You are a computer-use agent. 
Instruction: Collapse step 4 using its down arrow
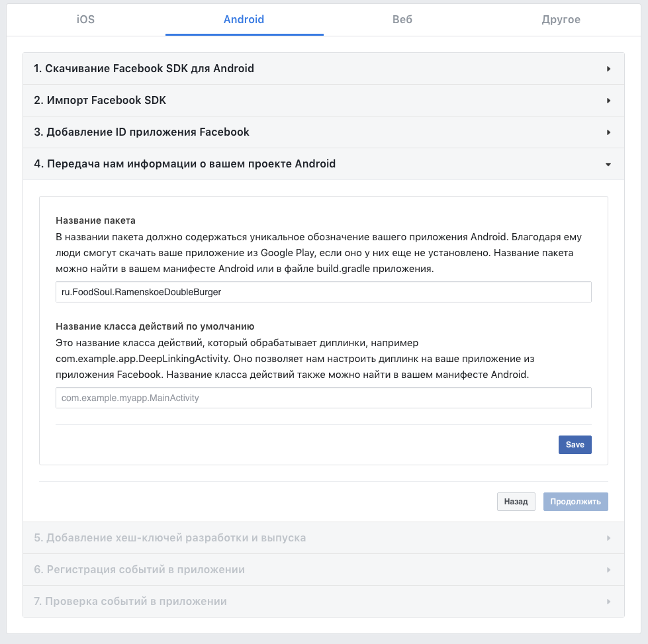[x=608, y=165]
